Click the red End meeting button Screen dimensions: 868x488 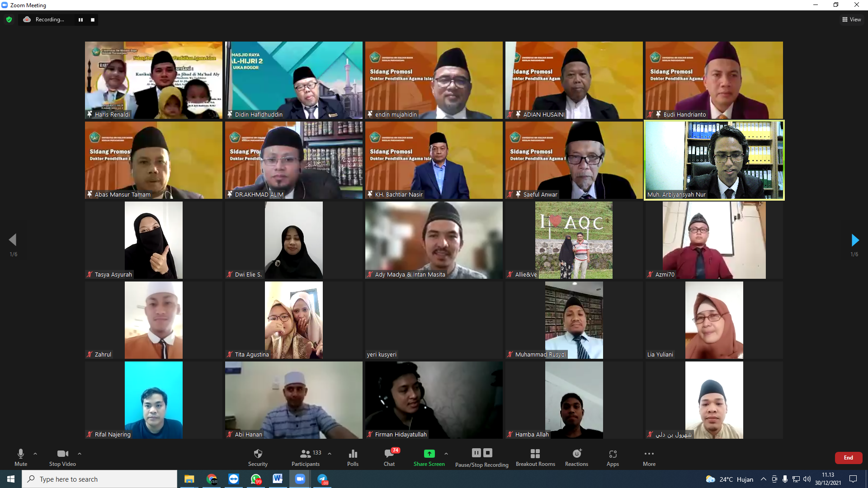[x=848, y=458]
